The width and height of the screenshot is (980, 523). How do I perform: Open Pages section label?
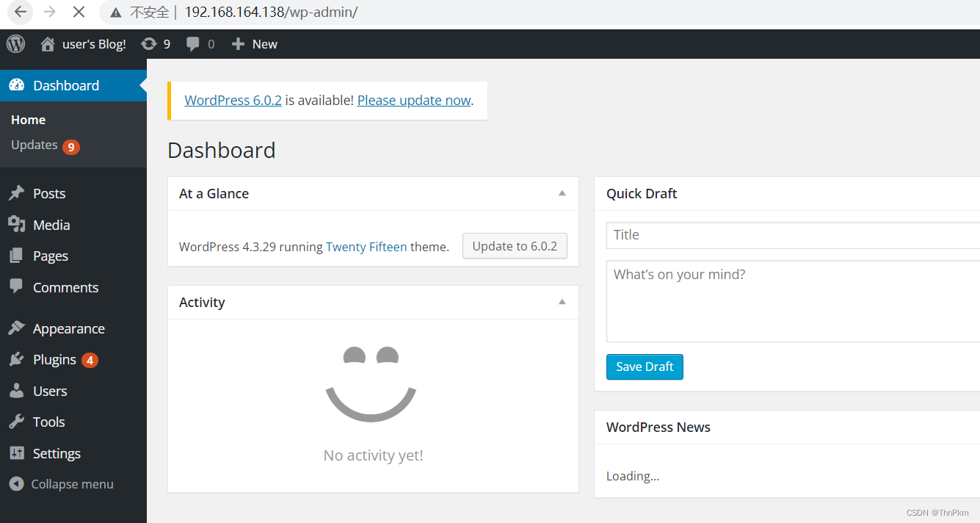tap(51, 256)
